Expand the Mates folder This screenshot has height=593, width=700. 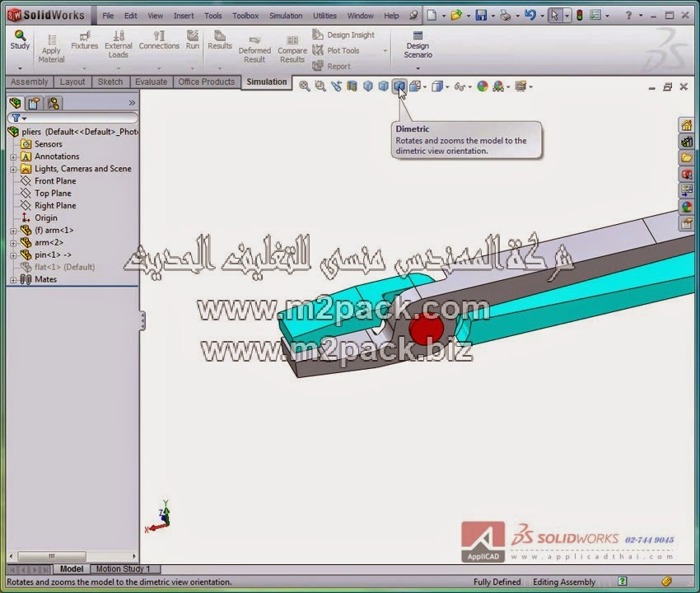[13, 280]
